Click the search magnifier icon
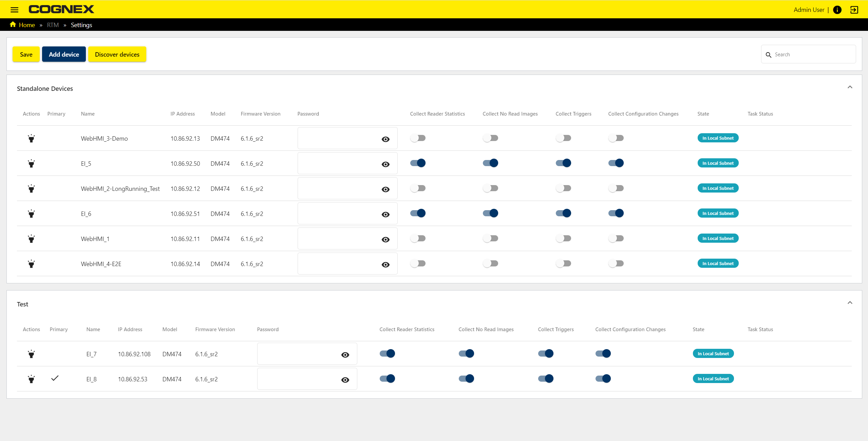This screenshot has width=868, height=441. coord(769,54)
